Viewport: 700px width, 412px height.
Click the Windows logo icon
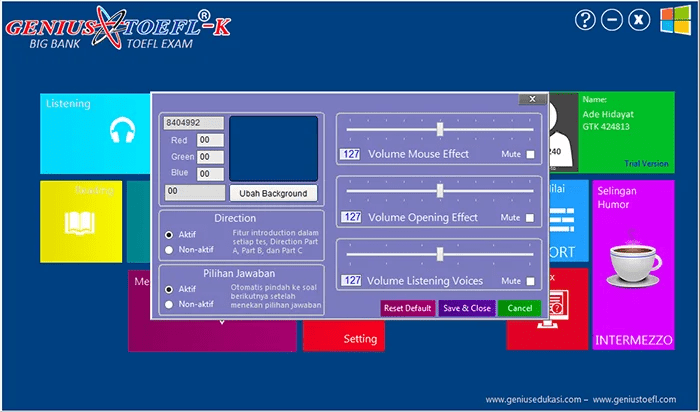[675, 20]
